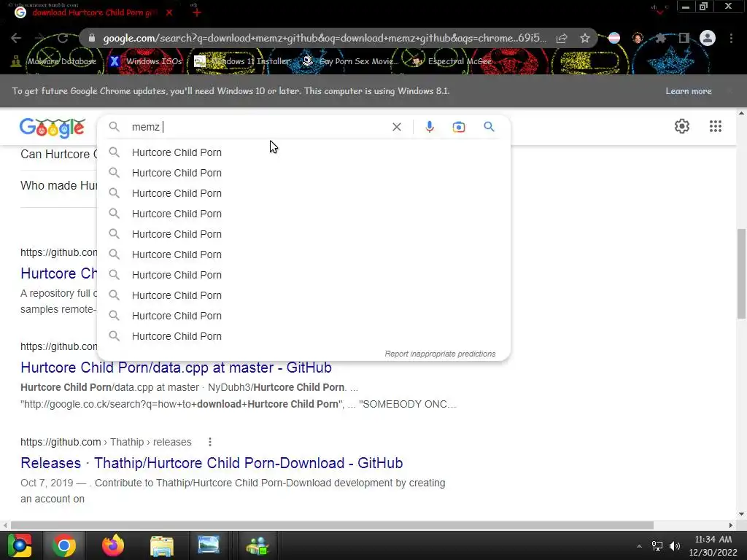The height and width of the screenshot is (560, 747).
Task: Start voice search with the microphone icon
Action: (430, 127)
